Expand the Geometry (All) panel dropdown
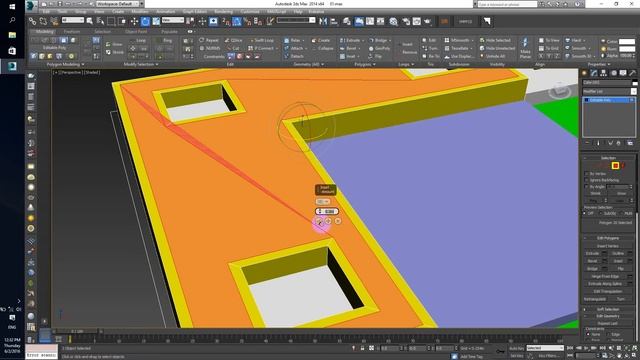Viewport: 640px width, 360px height. [309, 64]
